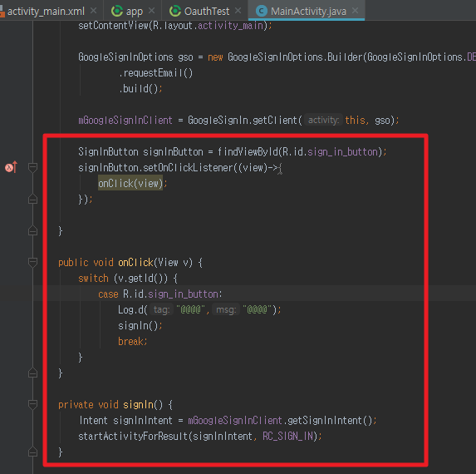Click the highlighted onClick(view) call

[x=130, y=183]
